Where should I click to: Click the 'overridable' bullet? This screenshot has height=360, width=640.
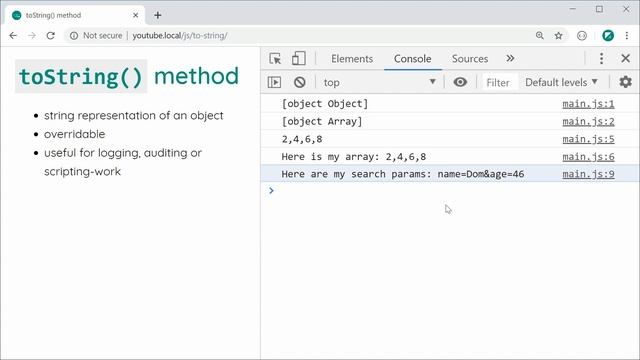74,134
